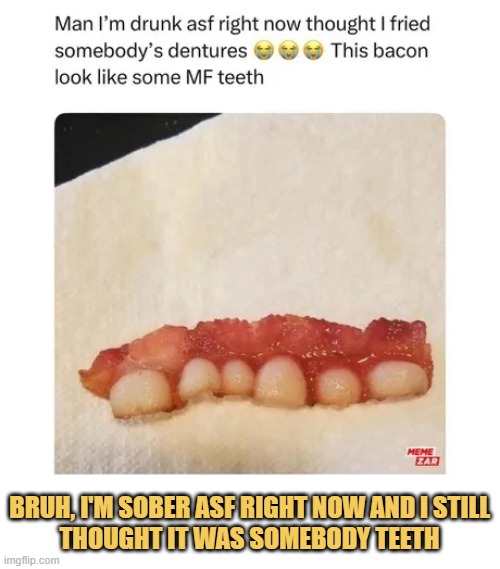Click the first crying emoji in the tweet
This screenshot has width=500, height=569.
[262, 51]
